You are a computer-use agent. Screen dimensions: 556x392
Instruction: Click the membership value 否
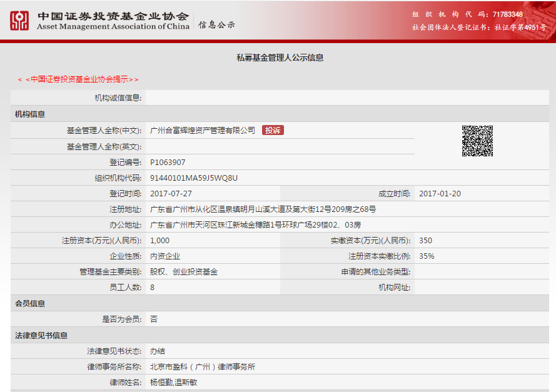click(x=153, y=319)
